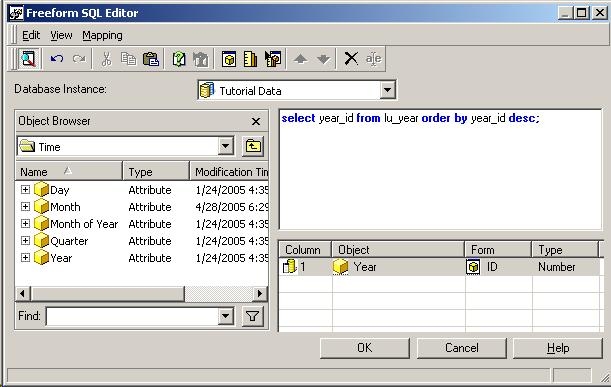The image size is (611, 387).
Task: Select the Year attribute in Object Browser
Action: (x=142, y=258)
